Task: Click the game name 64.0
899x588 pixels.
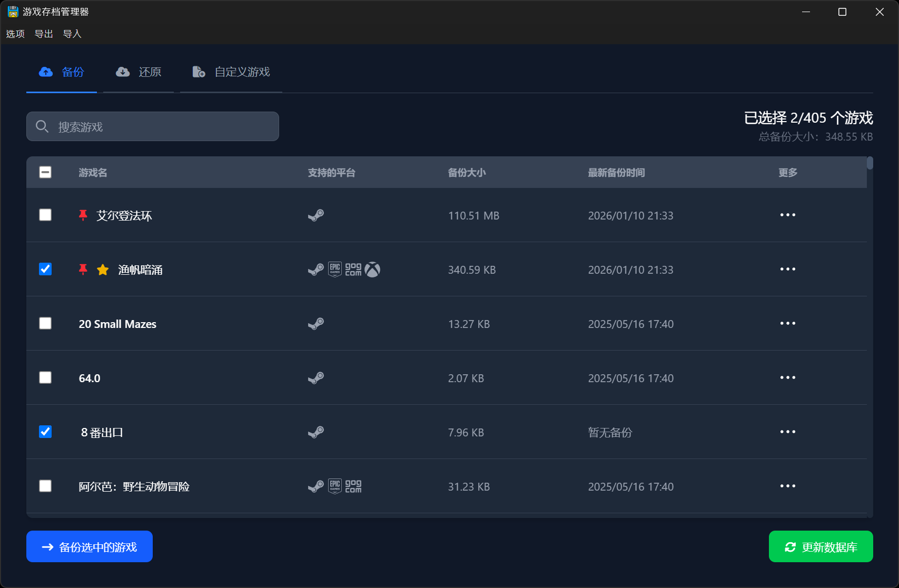Action: 90,378
